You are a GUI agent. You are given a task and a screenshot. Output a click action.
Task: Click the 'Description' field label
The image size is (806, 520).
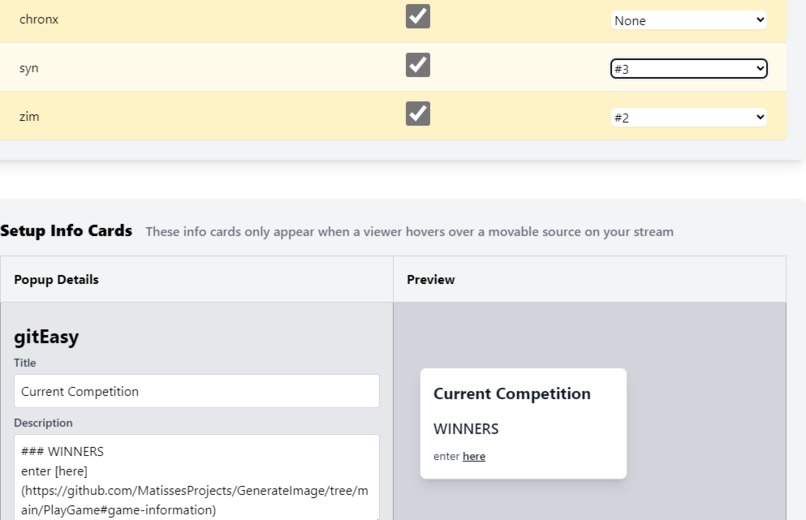(x=43, y=423)
